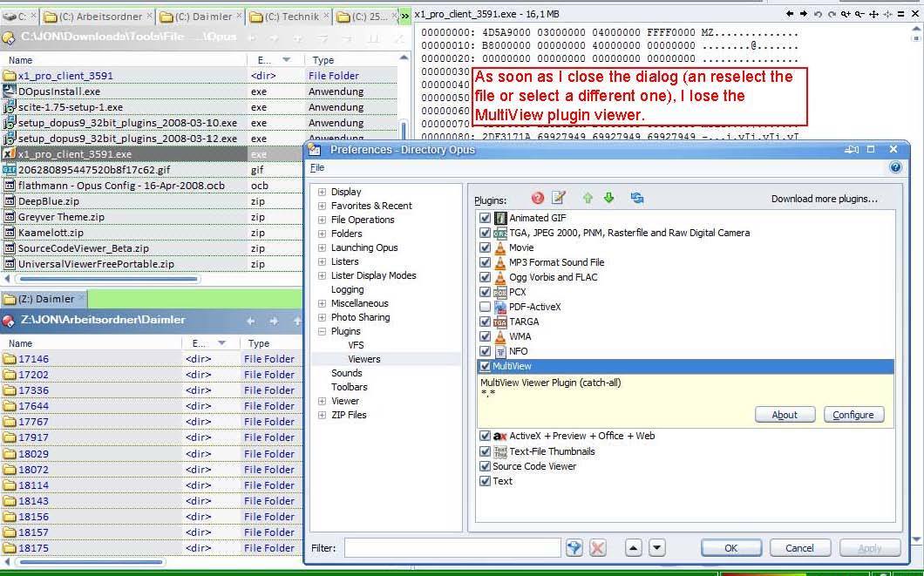Expand the Favorites & Recent tree node

coord(322,206)
